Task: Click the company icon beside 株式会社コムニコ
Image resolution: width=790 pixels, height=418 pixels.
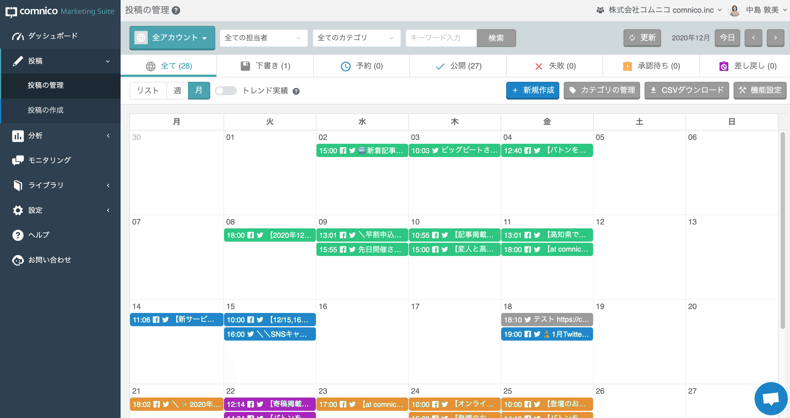Action: pos(600,10)
